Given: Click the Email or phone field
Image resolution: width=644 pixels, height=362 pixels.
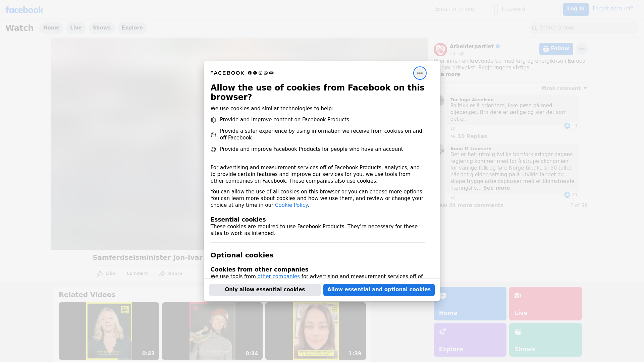Looking at the screenshot, I should click(x=463, y=9).
